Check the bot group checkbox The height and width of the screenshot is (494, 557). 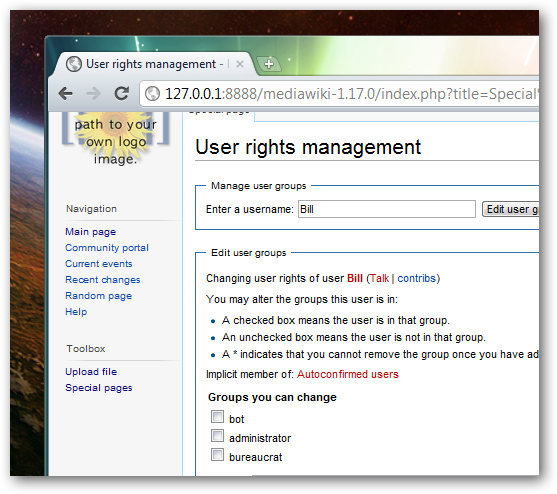[x=217, y=417]
